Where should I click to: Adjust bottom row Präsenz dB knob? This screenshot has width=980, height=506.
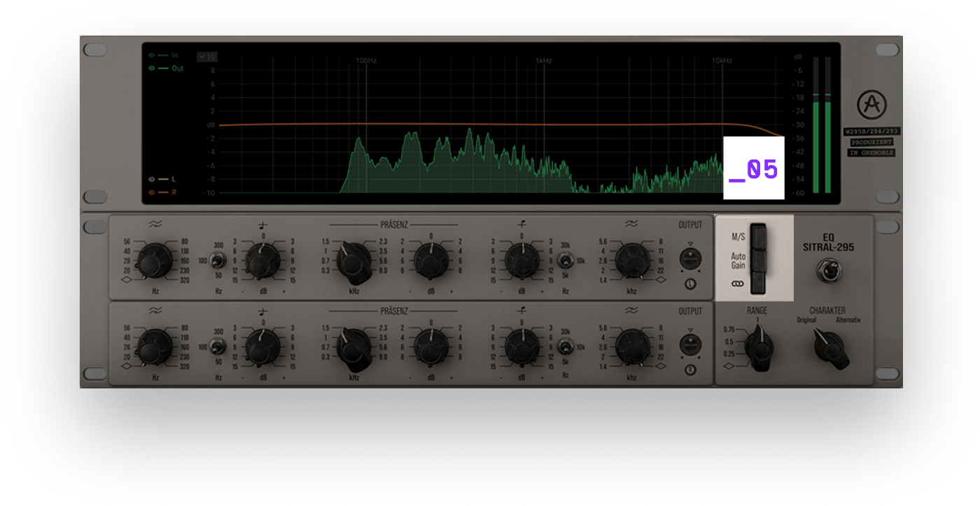pyautogui.click(x=431, y=346)
